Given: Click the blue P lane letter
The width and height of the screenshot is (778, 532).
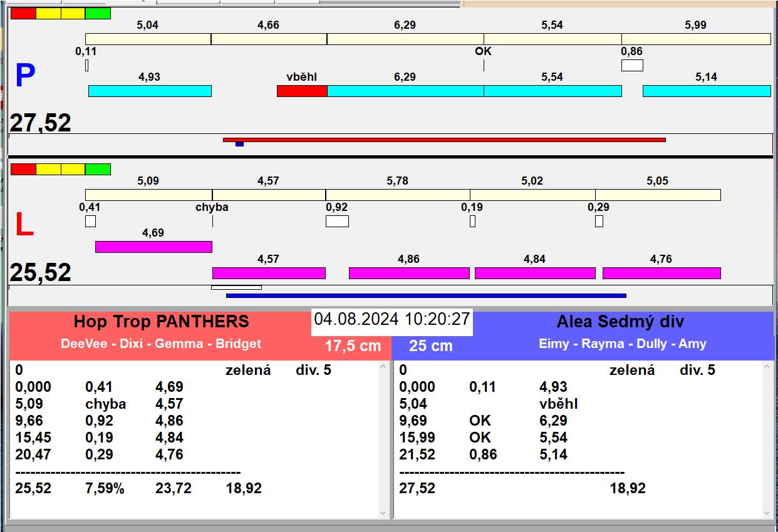Looking at the screenshot, I should tap(25, 76).
